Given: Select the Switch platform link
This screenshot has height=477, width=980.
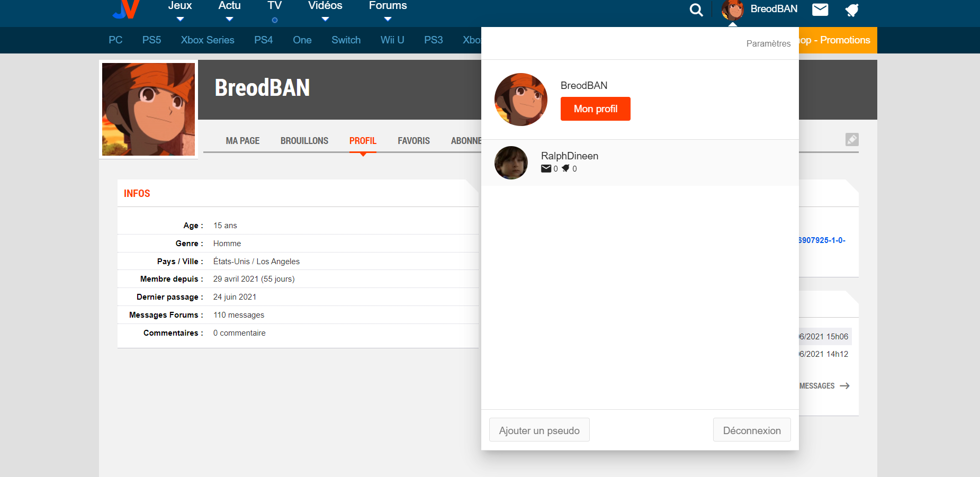Looking at the screenshot, I should (346, 40).
